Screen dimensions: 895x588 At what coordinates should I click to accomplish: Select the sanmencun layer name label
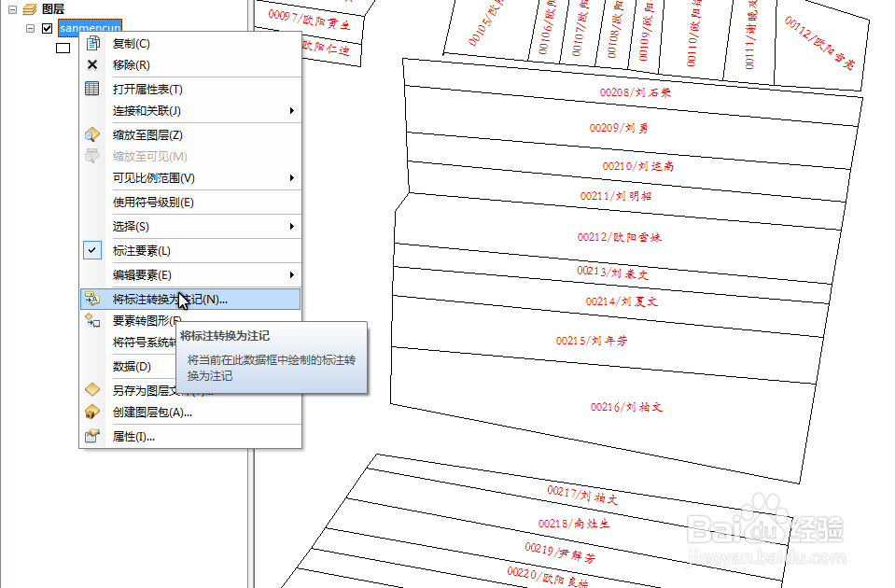click(x=90, y=28)
